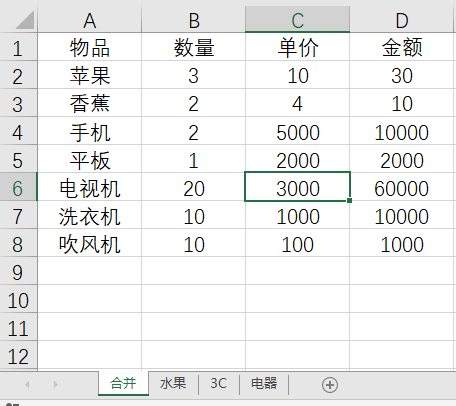Click the 数量 header cell
The image size is (456, 406).
194,47
